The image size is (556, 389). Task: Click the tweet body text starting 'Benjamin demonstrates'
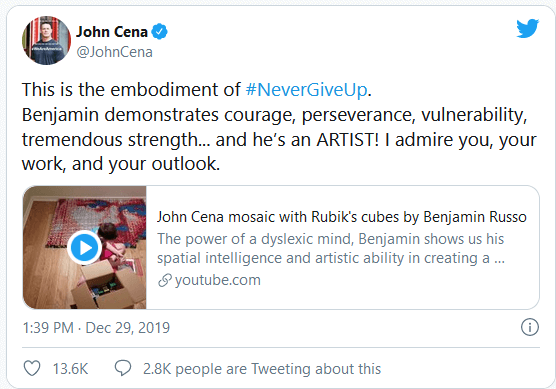tap(279, 139)
